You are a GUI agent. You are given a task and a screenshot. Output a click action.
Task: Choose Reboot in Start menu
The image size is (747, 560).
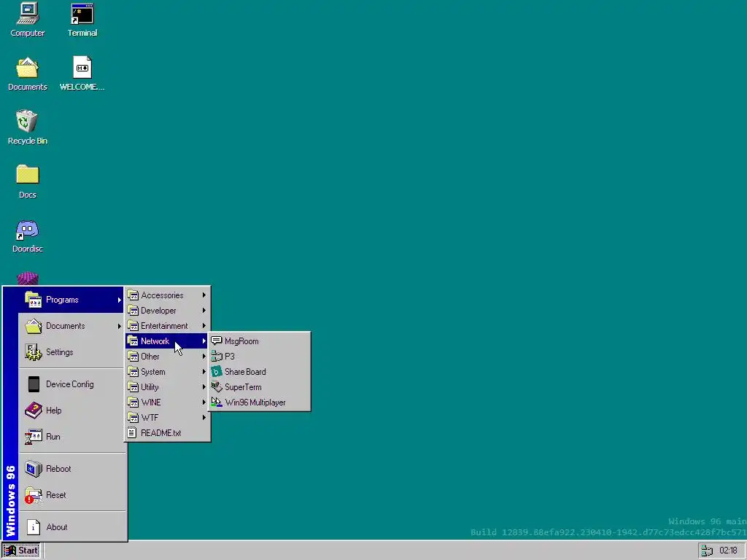(x=72, y=469)
